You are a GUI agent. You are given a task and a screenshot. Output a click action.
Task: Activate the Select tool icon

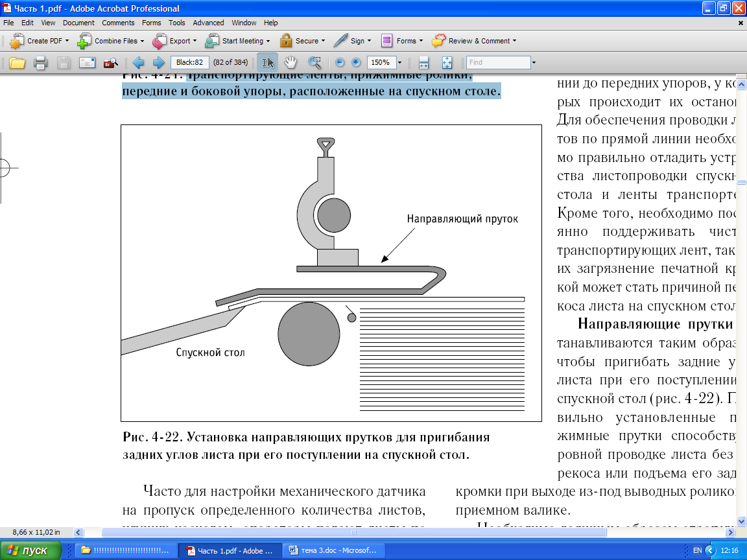[x=268, y=62]
